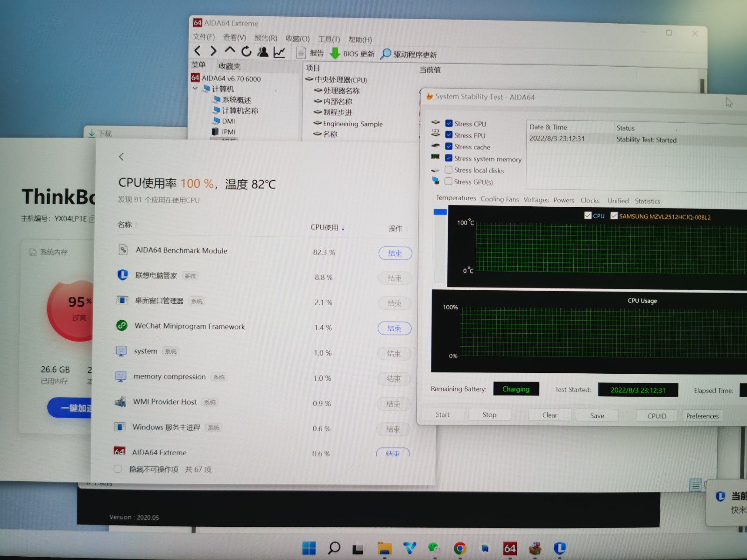Screen dimensions: 747x560
Task: Click the AIDA64 forward navigation arrow
Action: pos(213,51)
